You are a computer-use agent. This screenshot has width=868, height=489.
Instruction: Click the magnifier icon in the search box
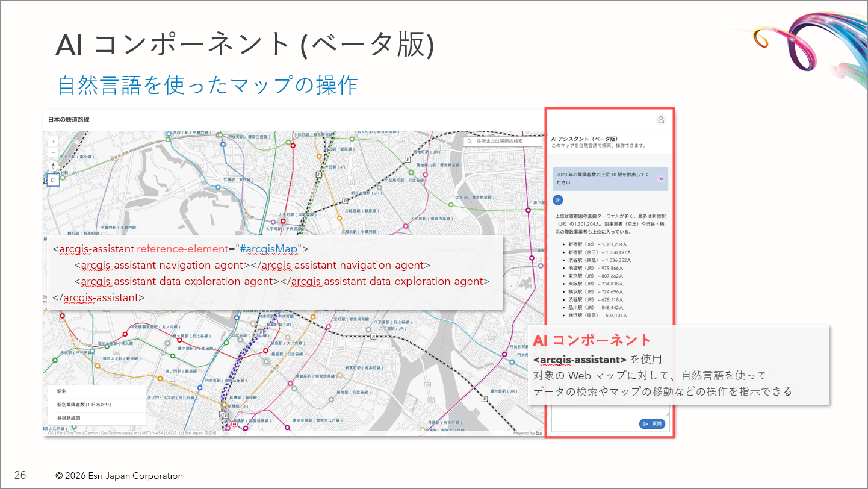tap(470, 141)
